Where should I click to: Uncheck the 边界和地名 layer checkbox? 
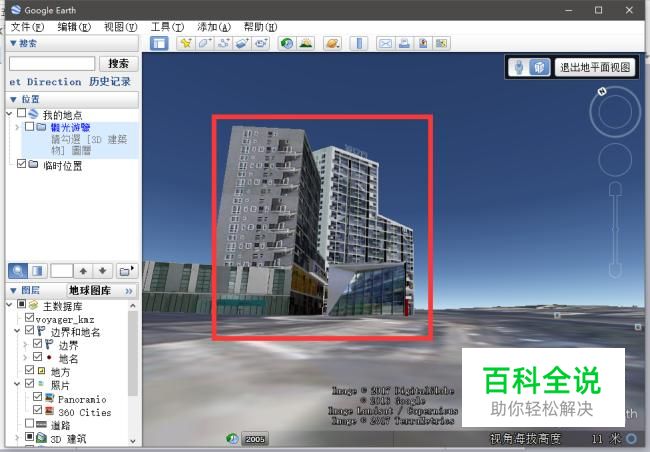(29, 330)
